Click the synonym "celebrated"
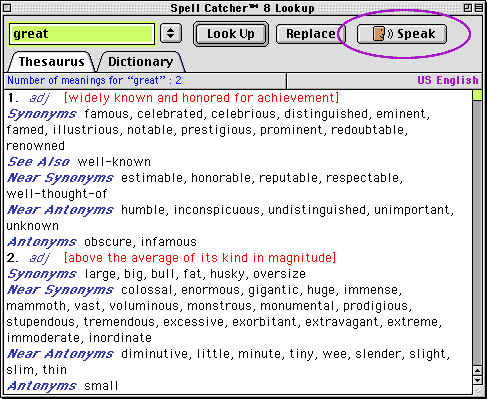The height and width of the screenshot is (399, 487). (170, 114)
